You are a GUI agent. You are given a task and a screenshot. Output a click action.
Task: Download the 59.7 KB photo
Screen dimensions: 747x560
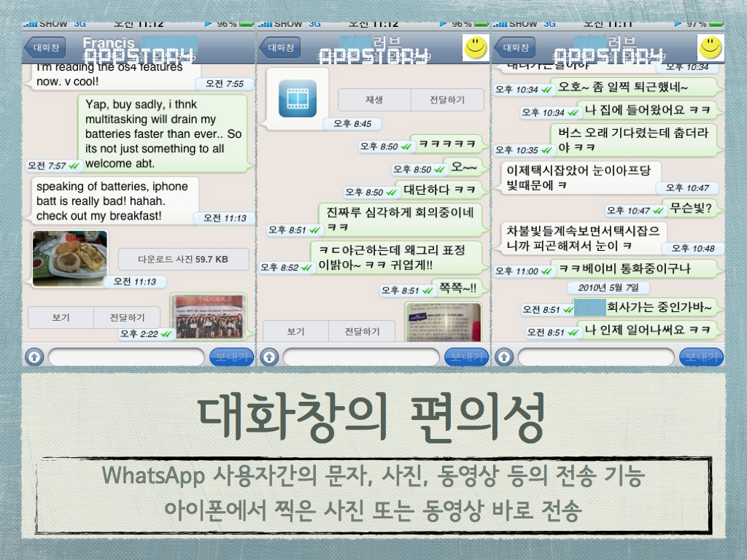click(183, 259)
